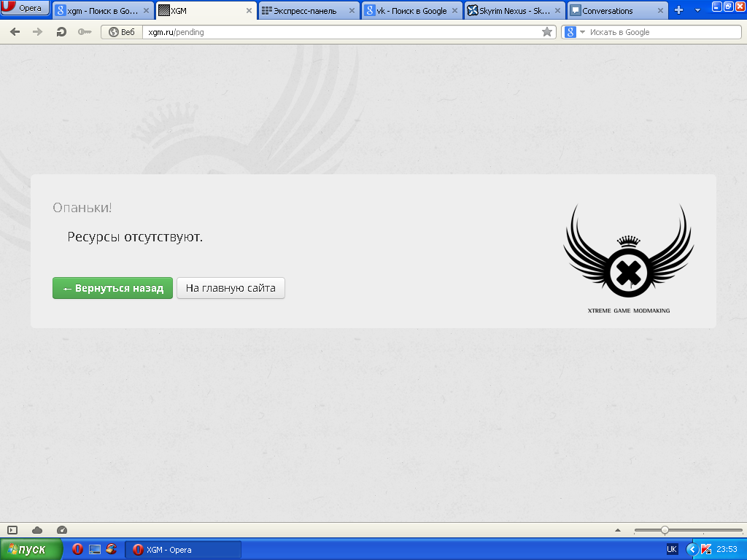Go back with the back arrow
The image size is (747, 560).
tap(15, 32)
